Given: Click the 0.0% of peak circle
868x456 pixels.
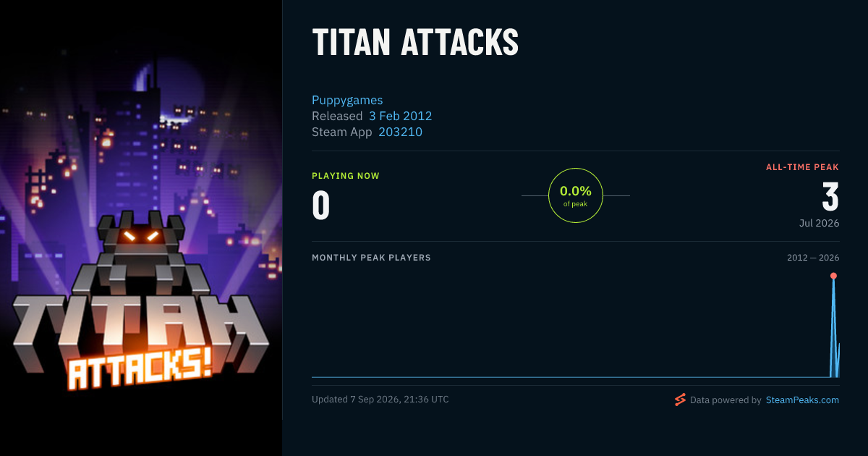Looking at the screenshot, I should coord(576,195).
